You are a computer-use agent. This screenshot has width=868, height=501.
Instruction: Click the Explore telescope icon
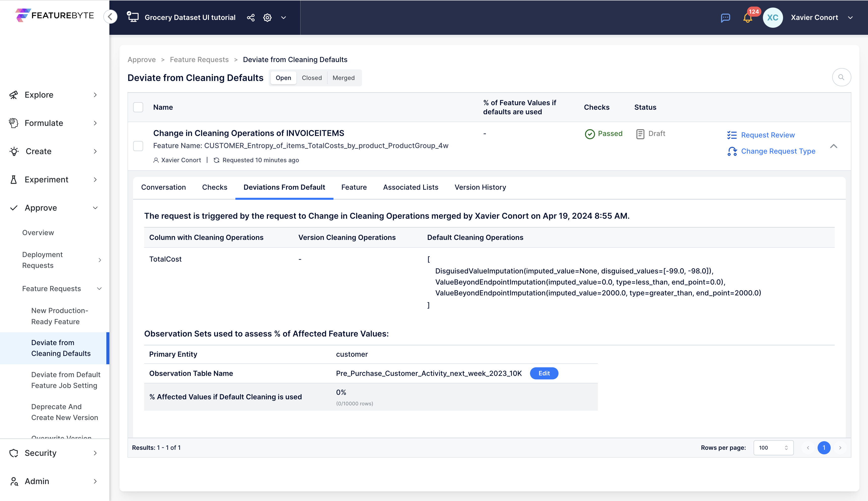click(x=14, y=95)
